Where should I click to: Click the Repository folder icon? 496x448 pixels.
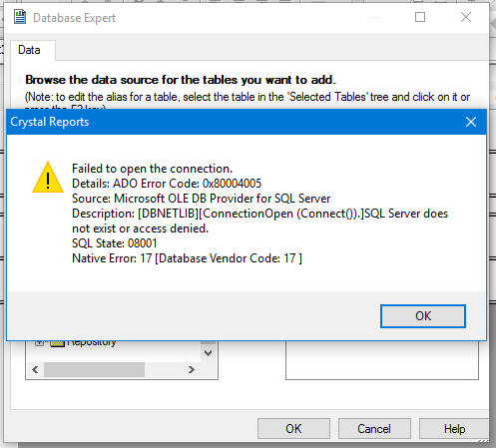tap(57, 343)
